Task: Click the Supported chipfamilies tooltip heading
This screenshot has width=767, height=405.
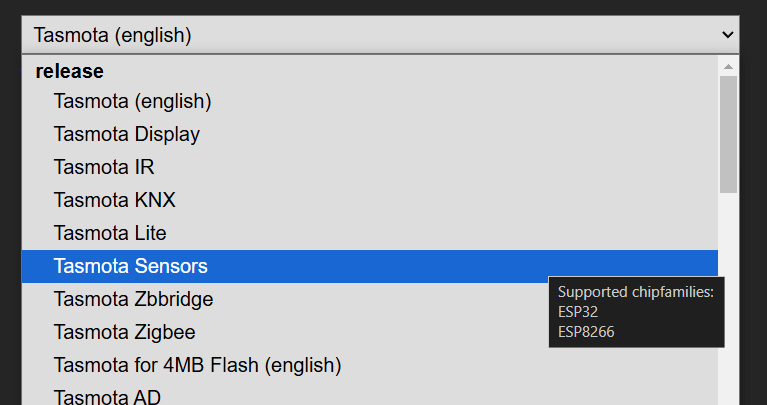Action: (635, 292)
